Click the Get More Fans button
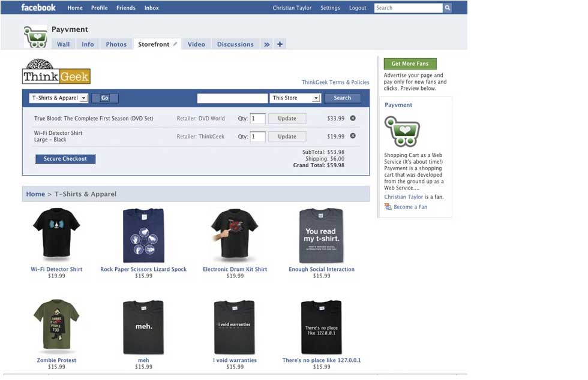The height and width of the screenshot is (380, 588). click(410, 64)
